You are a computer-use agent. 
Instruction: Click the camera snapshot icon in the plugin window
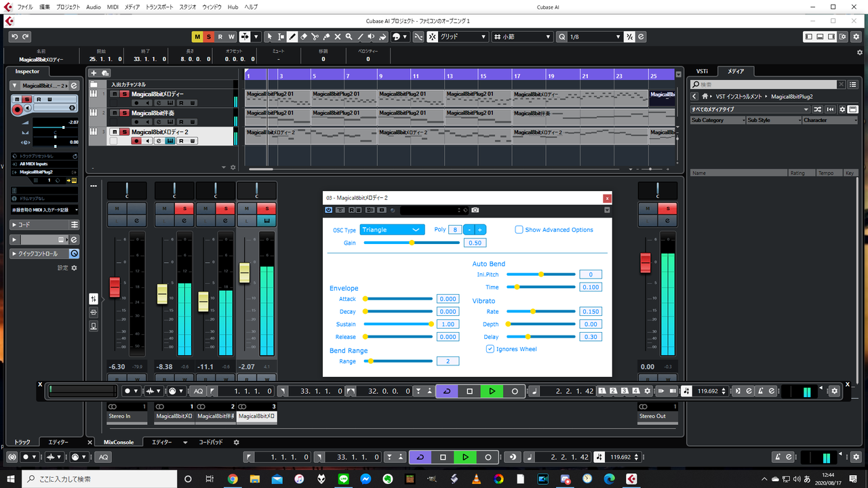click(x=475, y=210)
